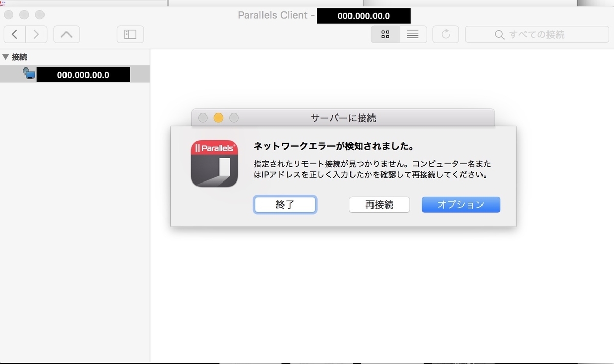614x364 pixels.
Task: Select the 000.000.00.0 connection entry
Action: tap(83, 74)
